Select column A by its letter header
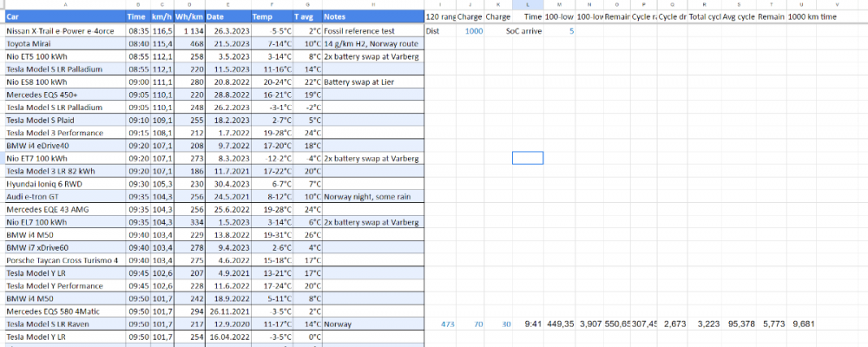The image size is (868, 347). coord(64,4)
